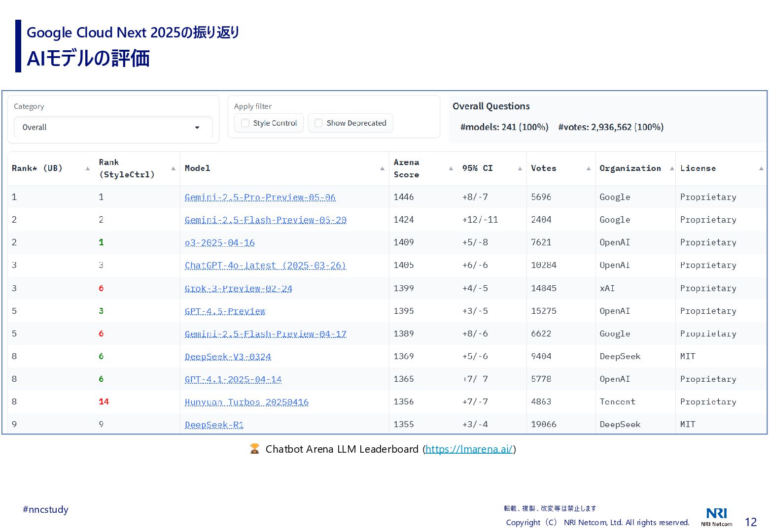Click the Arena Score column header
769x532 pixels.
click(406, 168)
